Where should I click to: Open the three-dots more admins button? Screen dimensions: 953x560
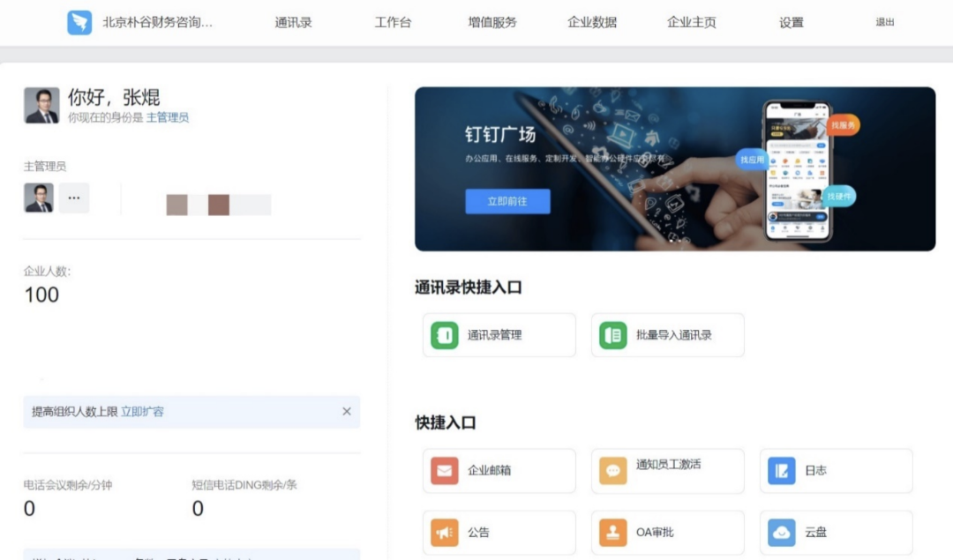[x=74, y=198]
